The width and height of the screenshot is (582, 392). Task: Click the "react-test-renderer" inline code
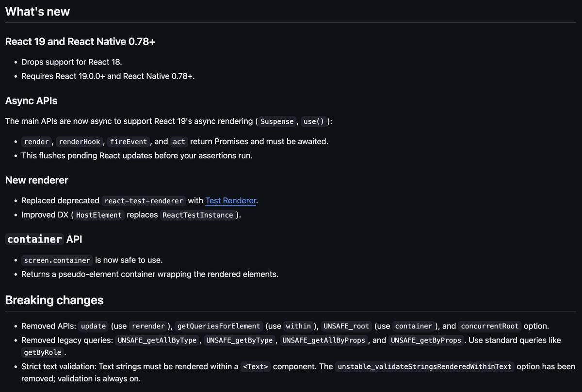144,201
